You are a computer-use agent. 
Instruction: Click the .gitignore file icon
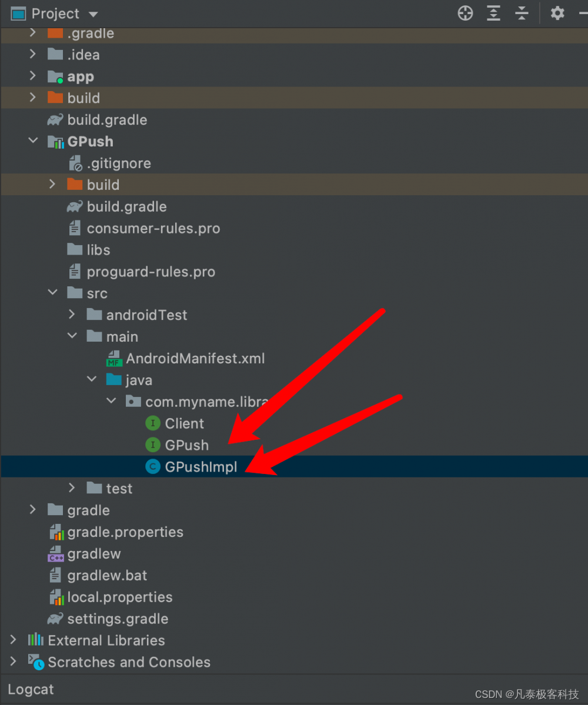[75, 163]
